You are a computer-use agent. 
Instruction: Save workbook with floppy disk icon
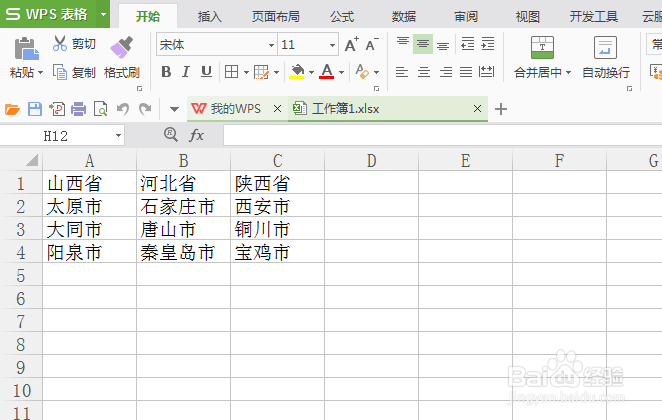click(35, 109)
